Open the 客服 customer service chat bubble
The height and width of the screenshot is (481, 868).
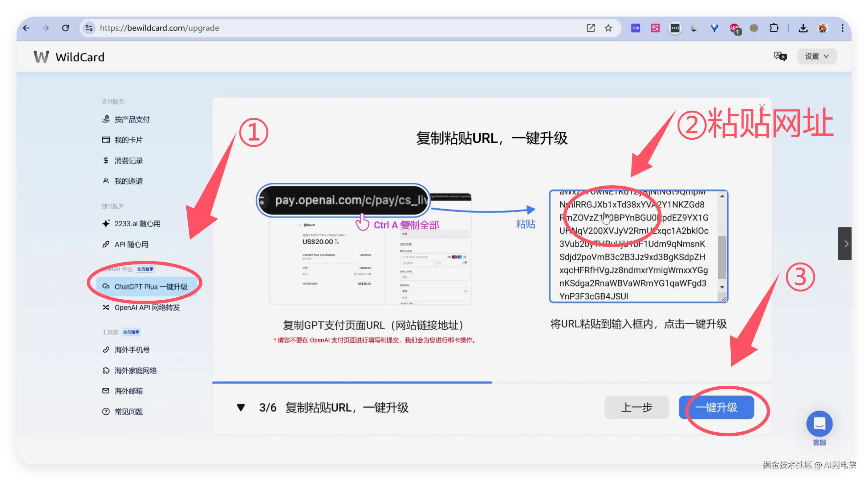[819, 424]
